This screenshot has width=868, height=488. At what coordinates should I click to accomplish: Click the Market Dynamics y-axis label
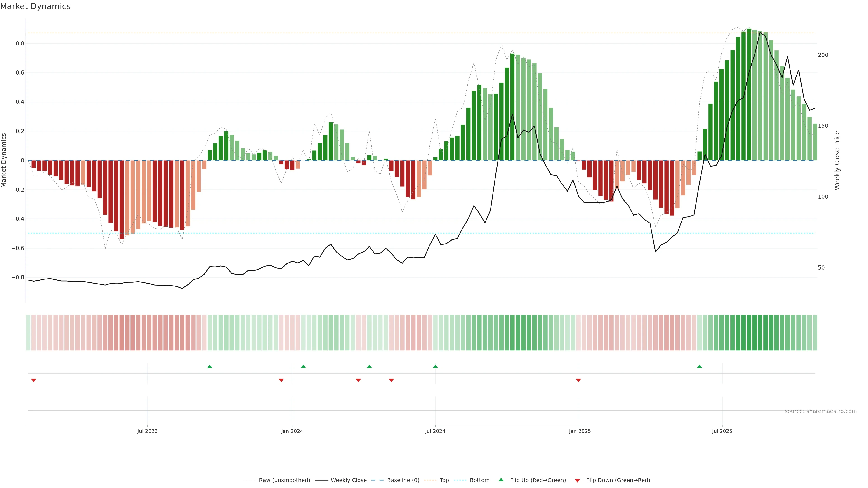(x=4, y=160)
